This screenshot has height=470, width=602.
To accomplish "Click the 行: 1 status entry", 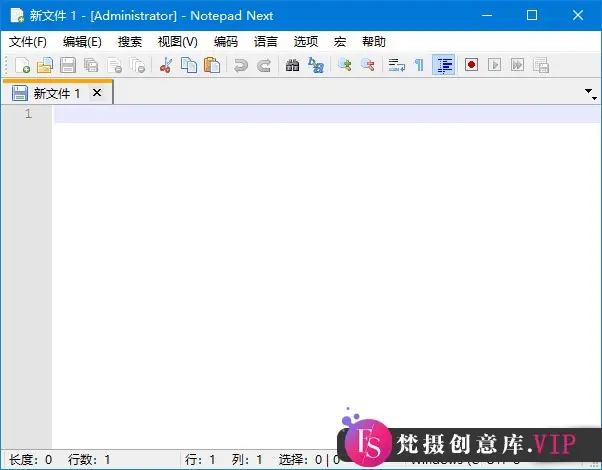I will click(x=200, y=459).
